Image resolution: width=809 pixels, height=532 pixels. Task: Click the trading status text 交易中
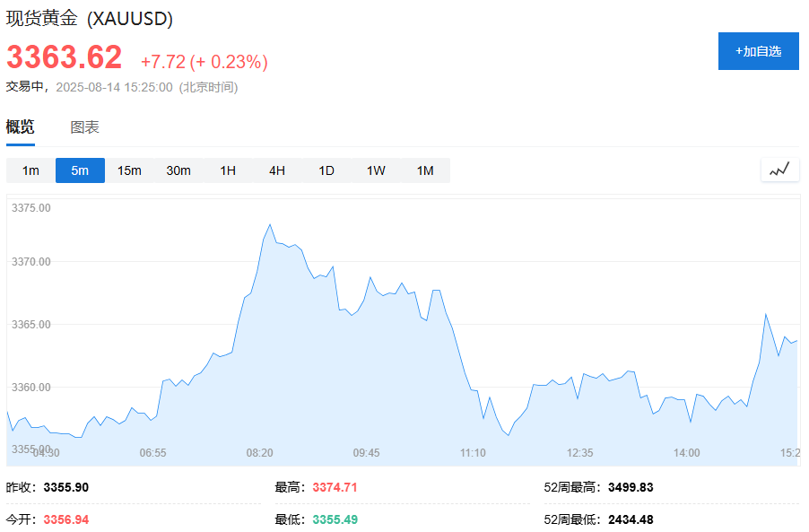tap(24, 87)
